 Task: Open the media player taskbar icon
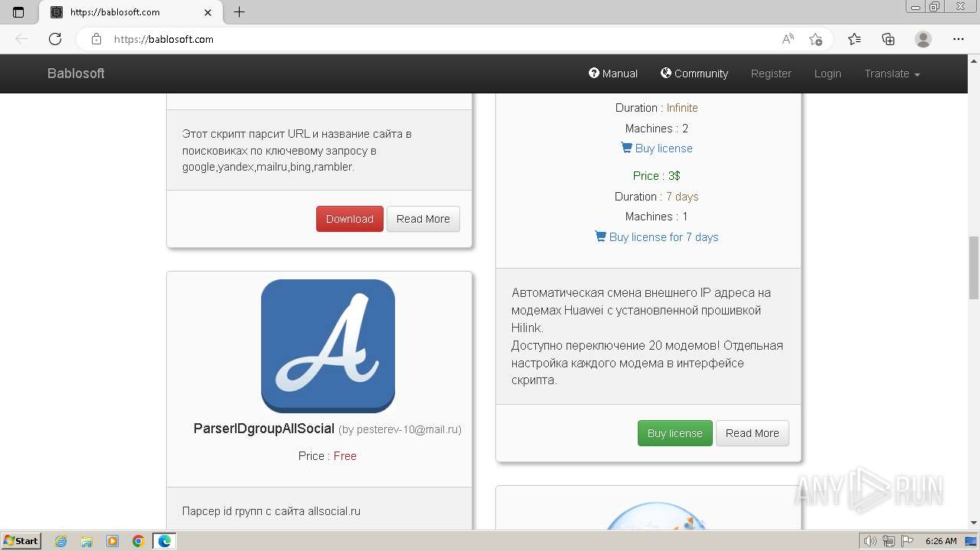[x=113, y=541]
